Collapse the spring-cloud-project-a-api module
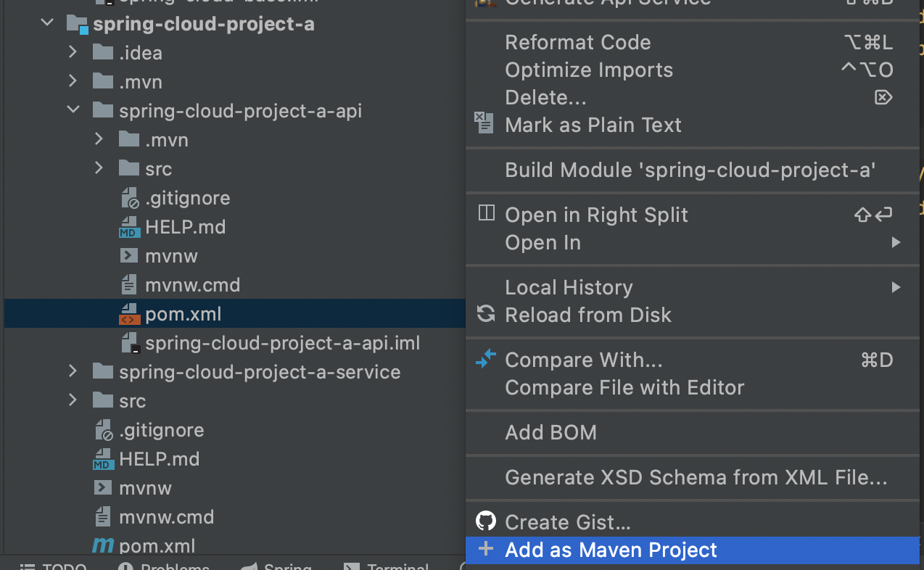This screenshot has height=570, width=924. click(73, 110)
